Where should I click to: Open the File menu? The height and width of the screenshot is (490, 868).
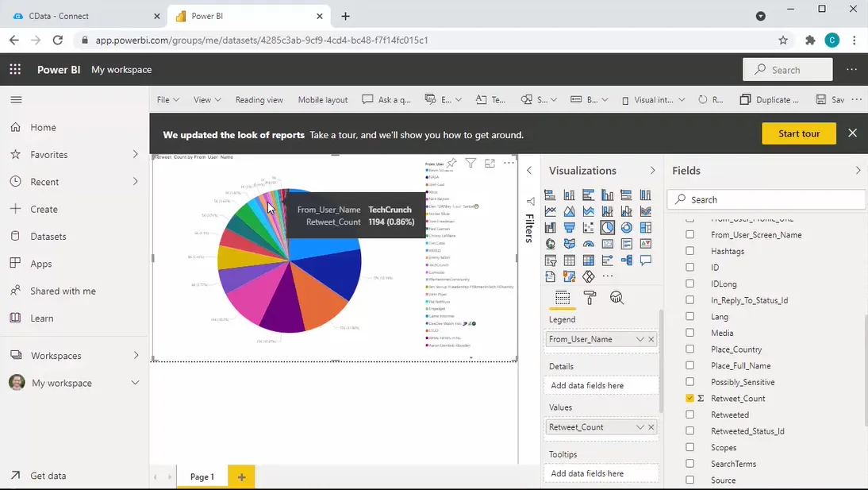tap(167, 99)
